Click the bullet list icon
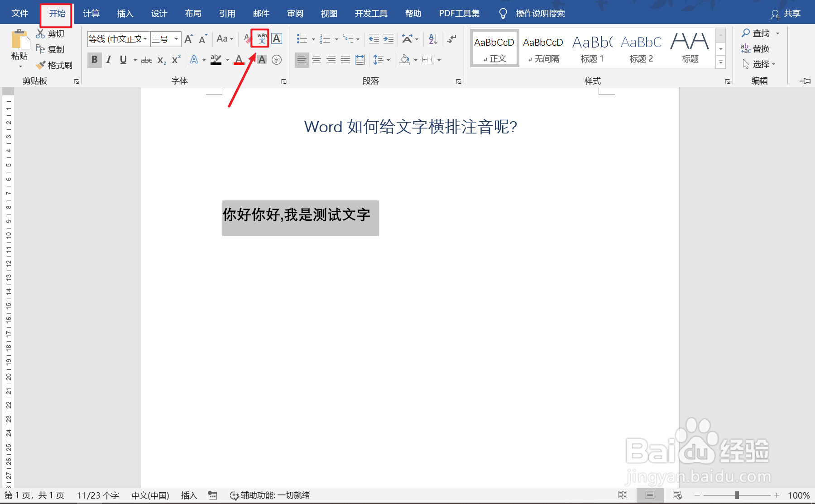Screen dimensions: 815x504 [302, 39]
